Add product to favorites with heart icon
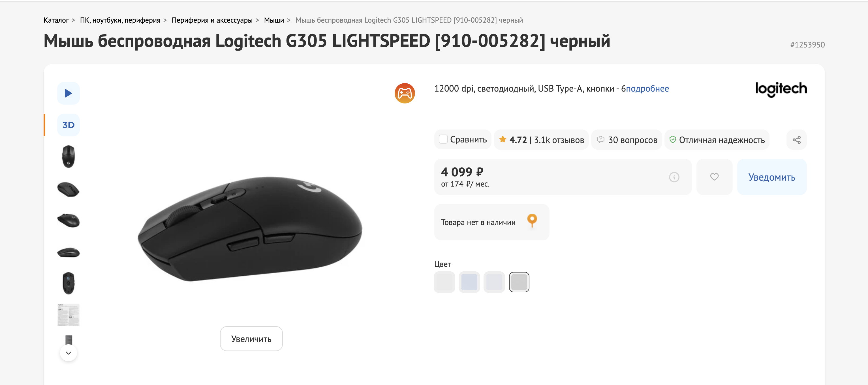This screenshot has height=385, width=868. tap(714, 177)
